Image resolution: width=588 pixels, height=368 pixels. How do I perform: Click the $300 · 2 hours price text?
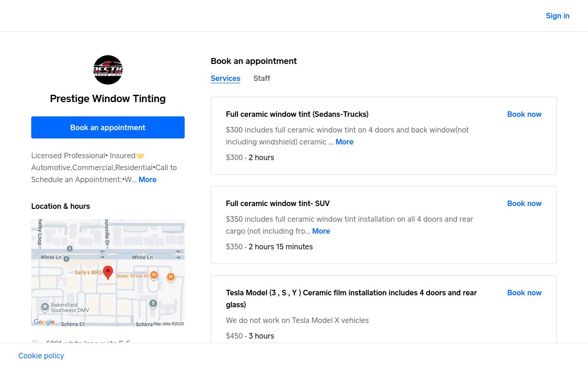[250, 157]
